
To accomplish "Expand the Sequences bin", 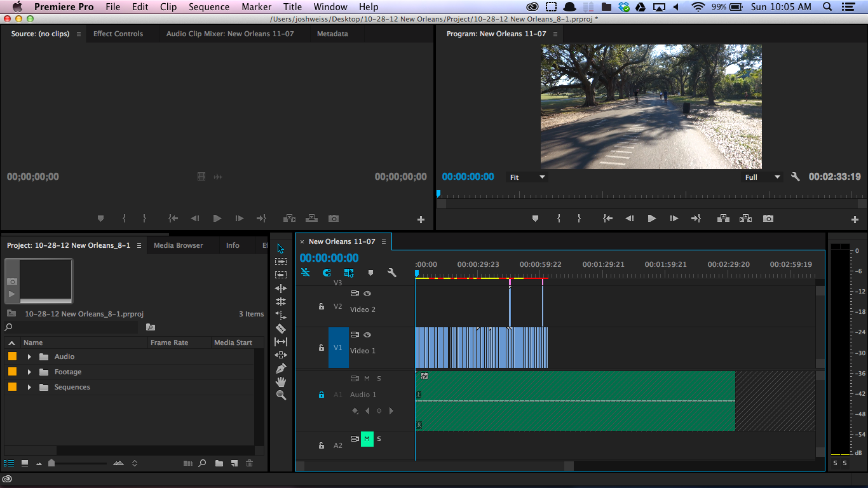I will tap(29, 387).
